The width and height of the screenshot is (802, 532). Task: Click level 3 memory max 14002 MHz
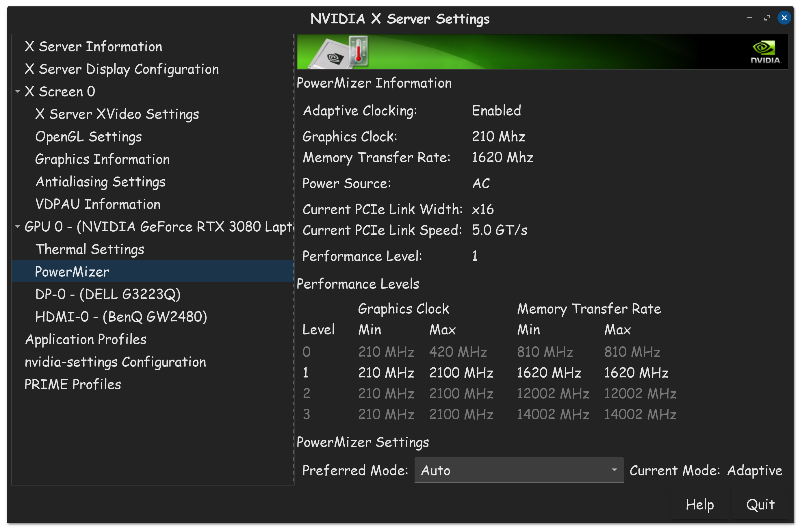click(x=640, y=414)
